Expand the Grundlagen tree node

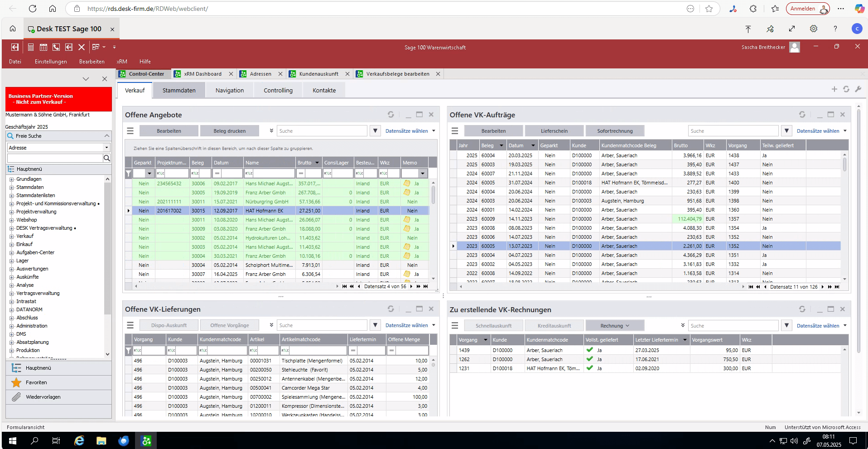click(12, 179)
